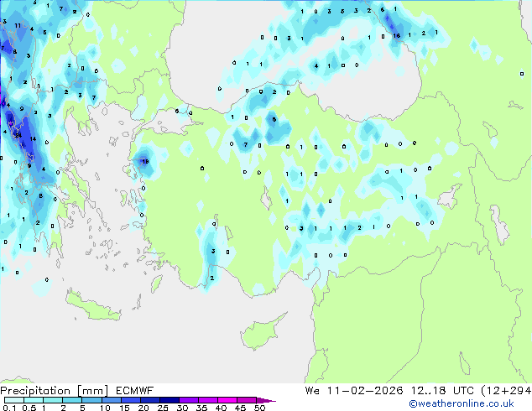Viewport: 532px width, 411px height.
Task: Click the 45–50 mm legend swatch
Action: click(x=247, y=400)
